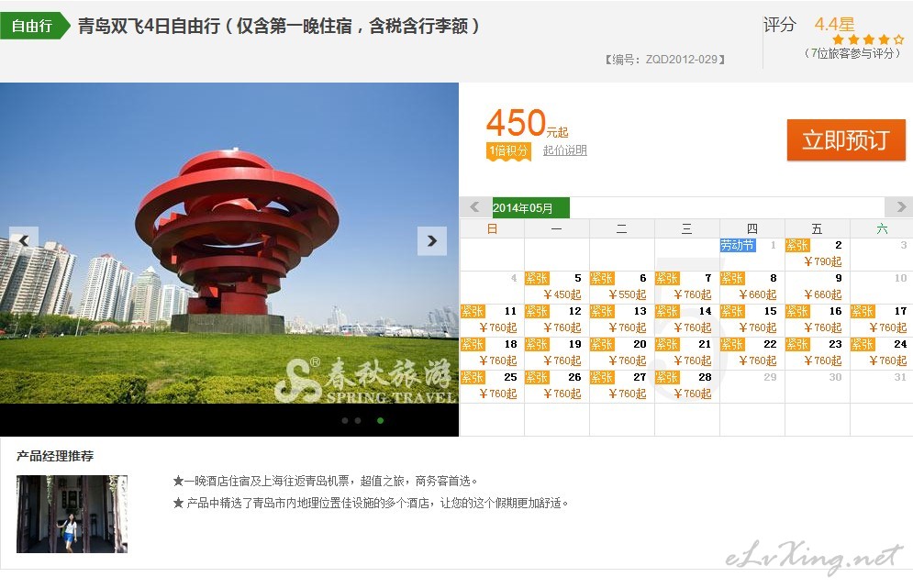The width and height of the screenshot is (913, 588).
Task: Pick May 16 in the calendar
Action: click(817, 319)
